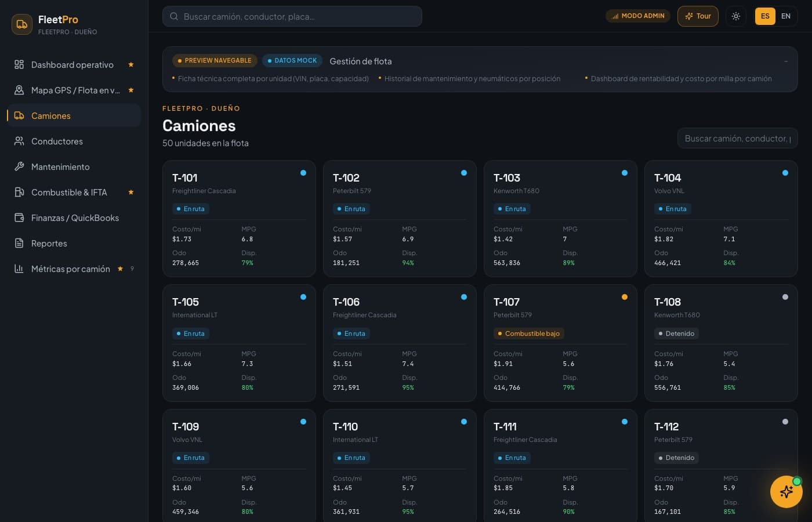Click the star next to Dashboard operativo
The width and height of the screenshot is (812, 522).
pos(131,64)
